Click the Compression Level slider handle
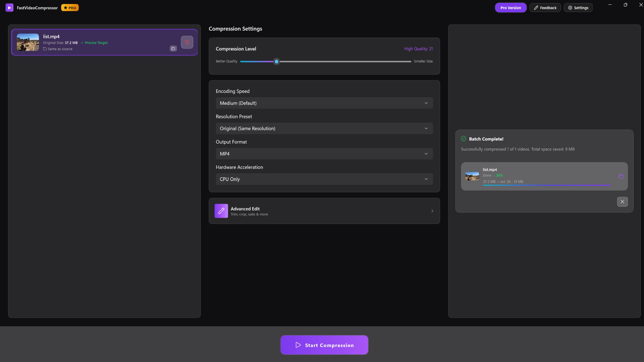 (276, 61)
